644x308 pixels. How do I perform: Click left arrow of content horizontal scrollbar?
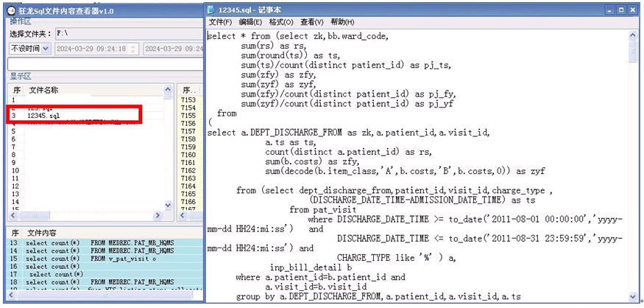click(x=13, y=295)
